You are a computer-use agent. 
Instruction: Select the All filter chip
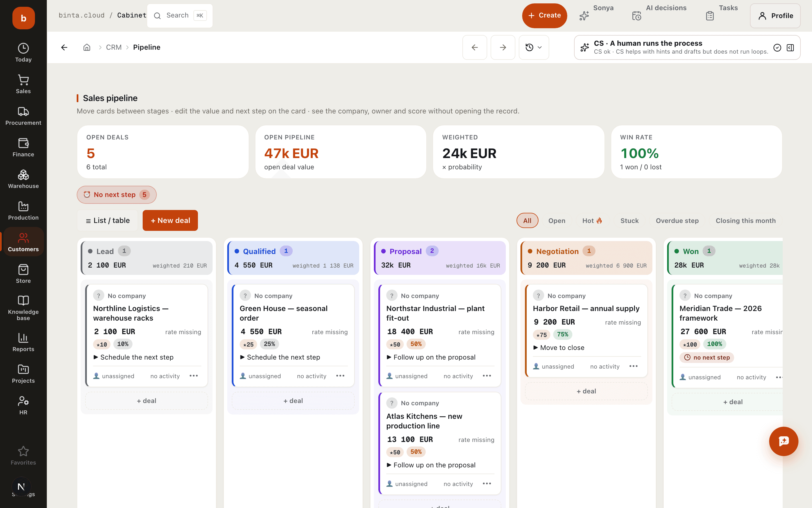[527, 220]
